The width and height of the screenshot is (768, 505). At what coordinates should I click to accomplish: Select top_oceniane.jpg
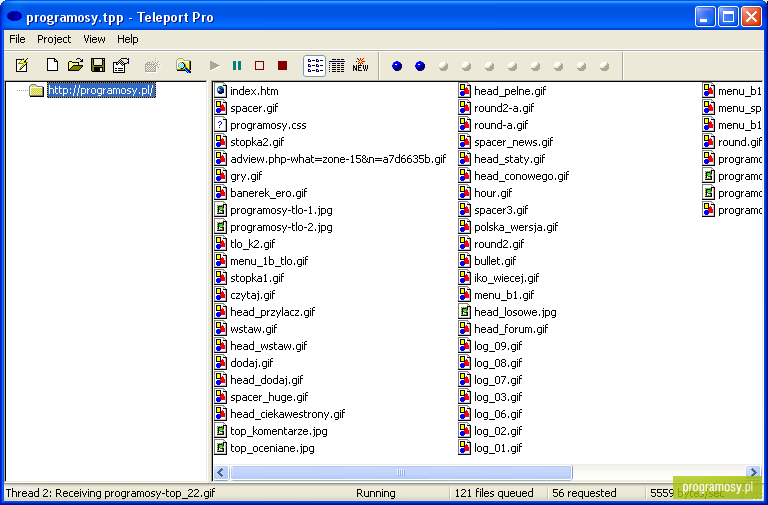(x=272, y=448)
